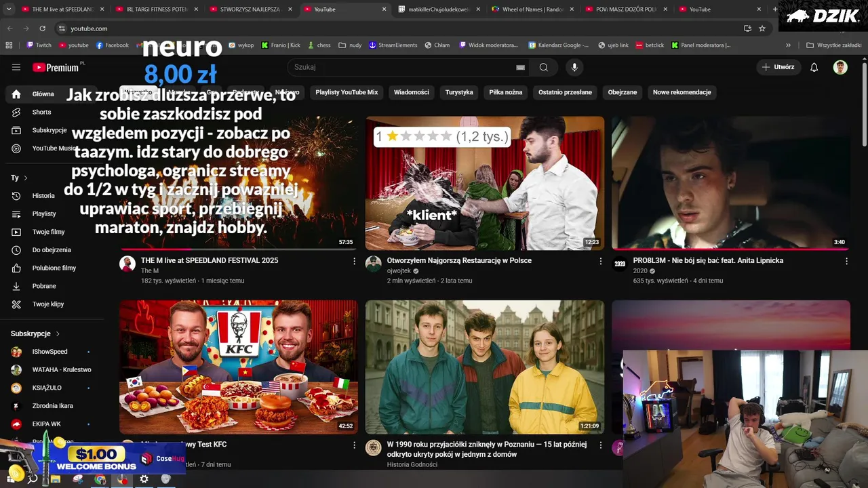Click the YouTube Premium logo
This screenshot has width=868, height=488.
point(56,67)
